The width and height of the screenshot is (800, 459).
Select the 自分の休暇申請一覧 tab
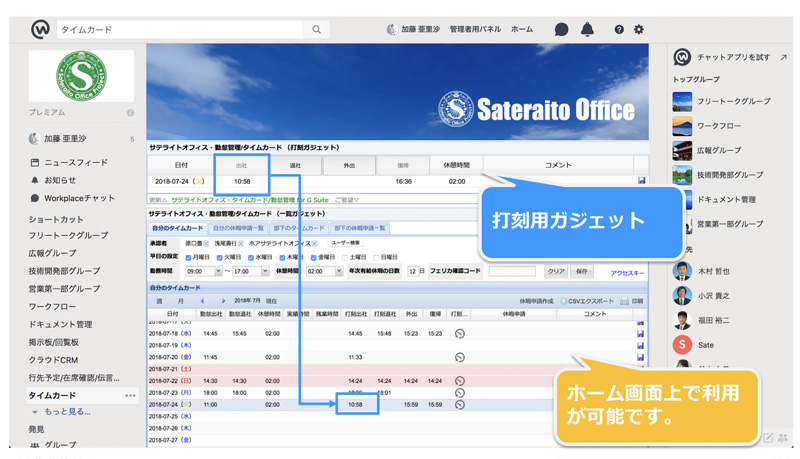[x=238, y=228]
